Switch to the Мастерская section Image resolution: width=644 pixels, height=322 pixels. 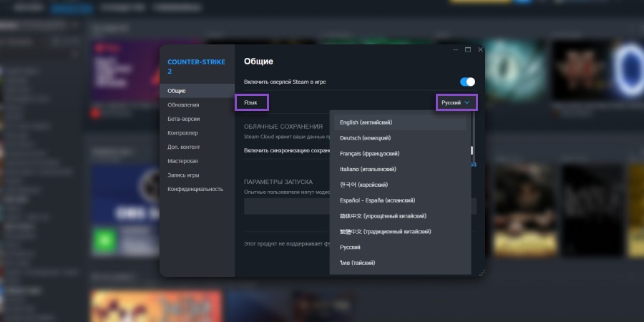click(x=197, y=161)
